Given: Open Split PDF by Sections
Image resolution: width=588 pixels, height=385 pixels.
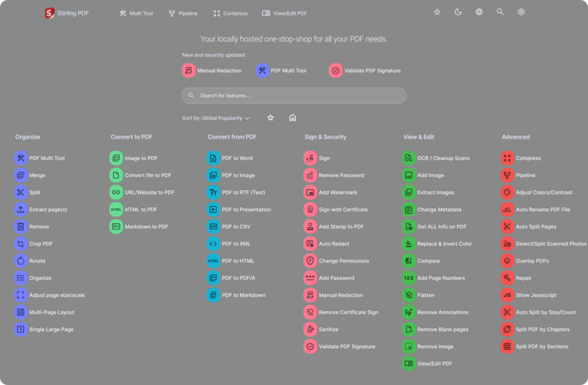Looking at the screenshot, I should point(535,347).
